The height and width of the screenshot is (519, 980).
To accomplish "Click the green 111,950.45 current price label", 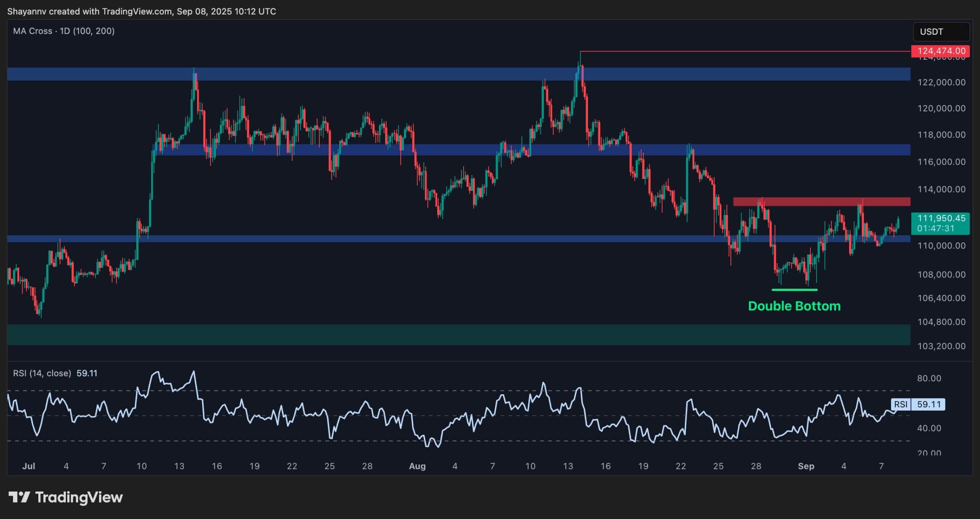I will point(941,219).
